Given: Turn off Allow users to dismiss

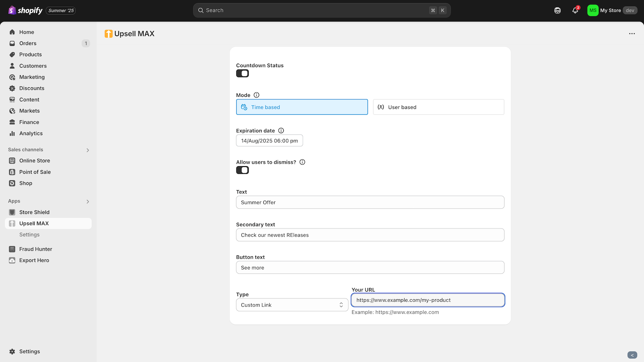Looking at the screenshot, I should tap(242, 170).
